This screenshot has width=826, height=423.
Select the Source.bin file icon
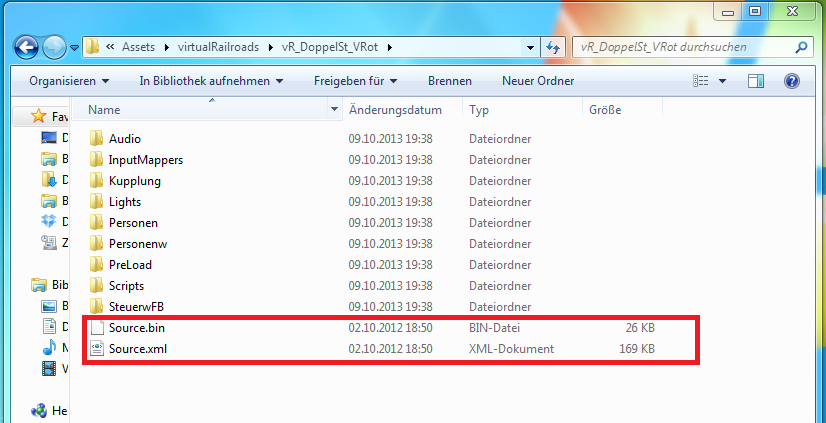[x=96, y=328]
